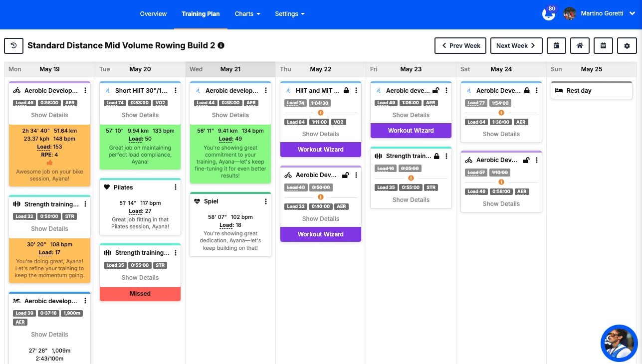Open the info icon next to Rowing Build 2
The width and height of the screenshot is (642, 364).
pyautogui.click(x=221, y=45)
